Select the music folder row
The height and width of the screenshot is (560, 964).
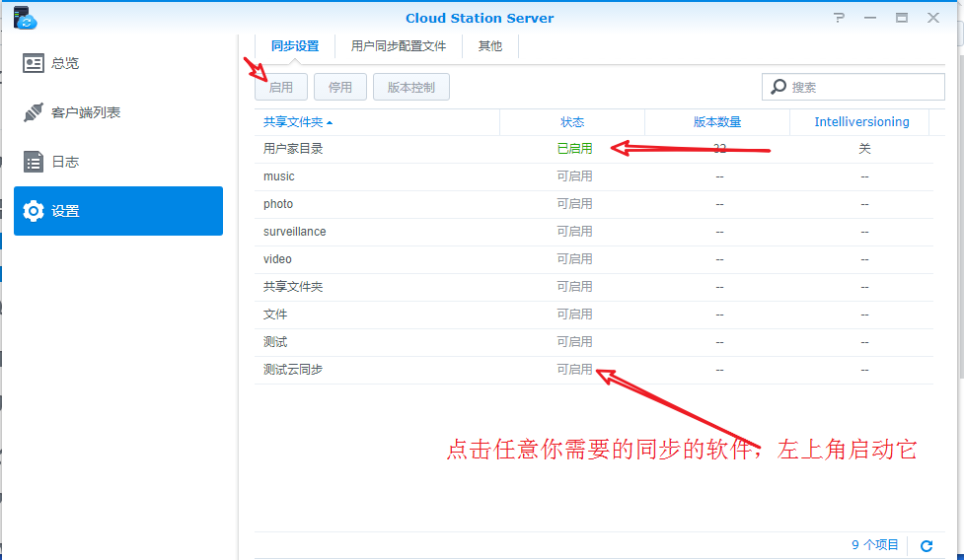(x=594, y=176)
